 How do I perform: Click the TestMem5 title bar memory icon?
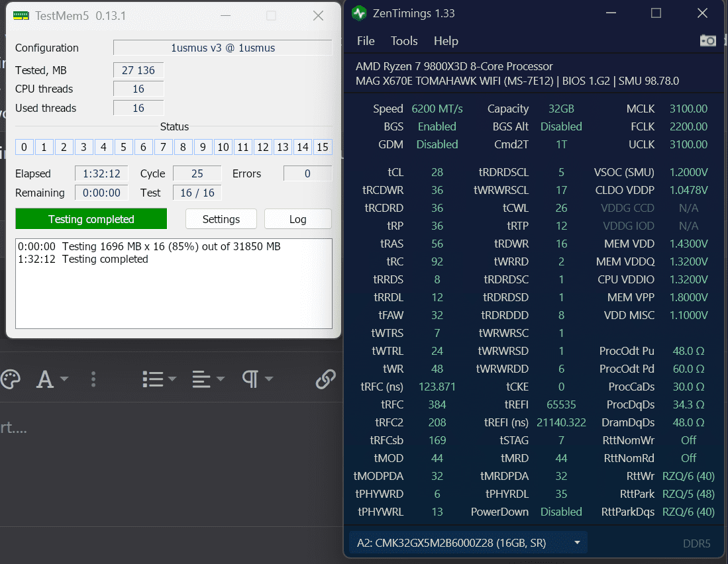click(x=21, y=16)
